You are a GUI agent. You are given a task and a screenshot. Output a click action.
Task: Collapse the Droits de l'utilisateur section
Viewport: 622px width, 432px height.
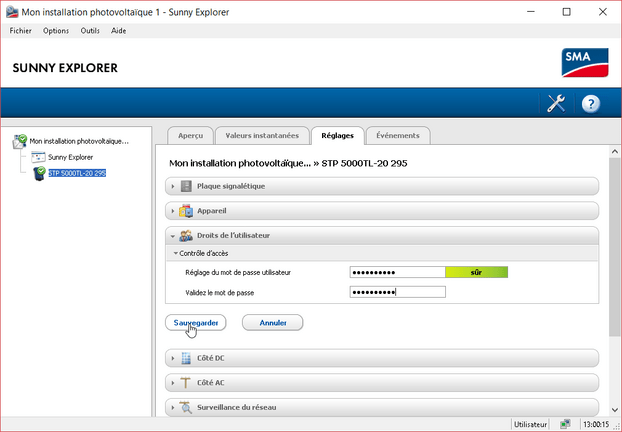point(173,236)
